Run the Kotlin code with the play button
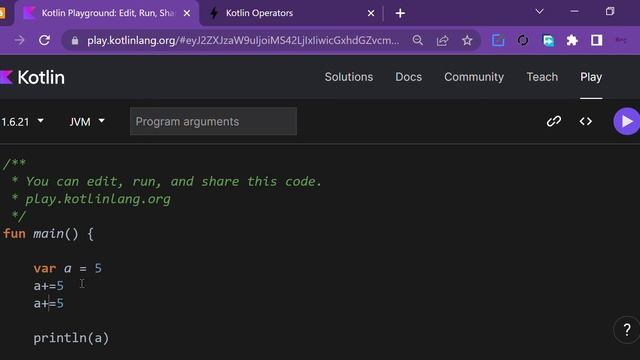This screenshot has width=640, height=360. (627, 121)
